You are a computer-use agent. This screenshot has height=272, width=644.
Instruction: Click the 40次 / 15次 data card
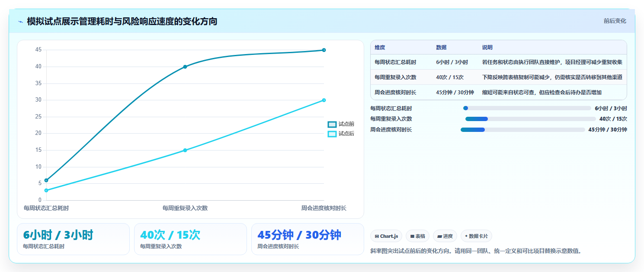tap(190, 239)
